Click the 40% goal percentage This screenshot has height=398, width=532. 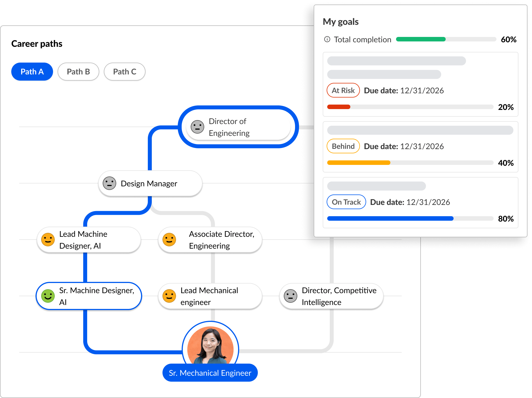[x=506, y=163]
